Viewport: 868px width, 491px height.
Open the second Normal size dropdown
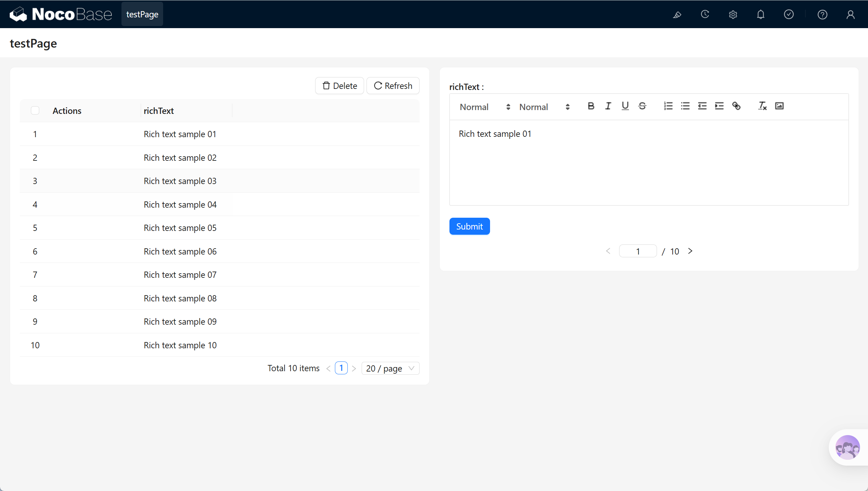point(544,107)
